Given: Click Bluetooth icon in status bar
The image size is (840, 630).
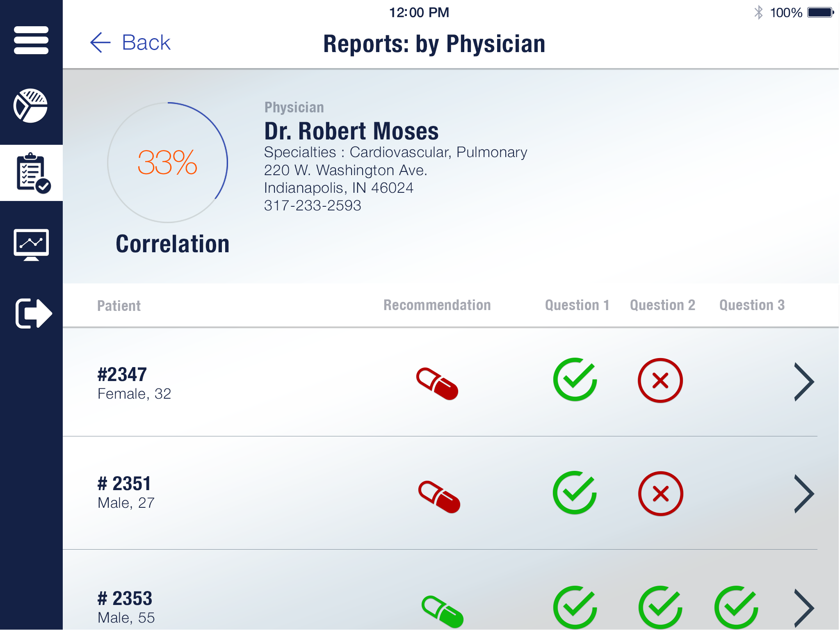Looking at the screenshot, I should pos(758,12).
